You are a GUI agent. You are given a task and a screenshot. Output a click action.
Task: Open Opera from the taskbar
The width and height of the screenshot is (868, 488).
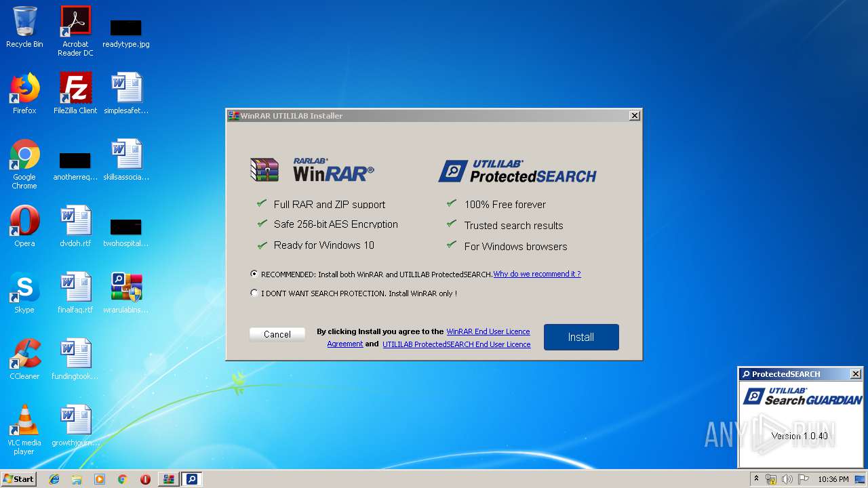[x=145, y=479]
